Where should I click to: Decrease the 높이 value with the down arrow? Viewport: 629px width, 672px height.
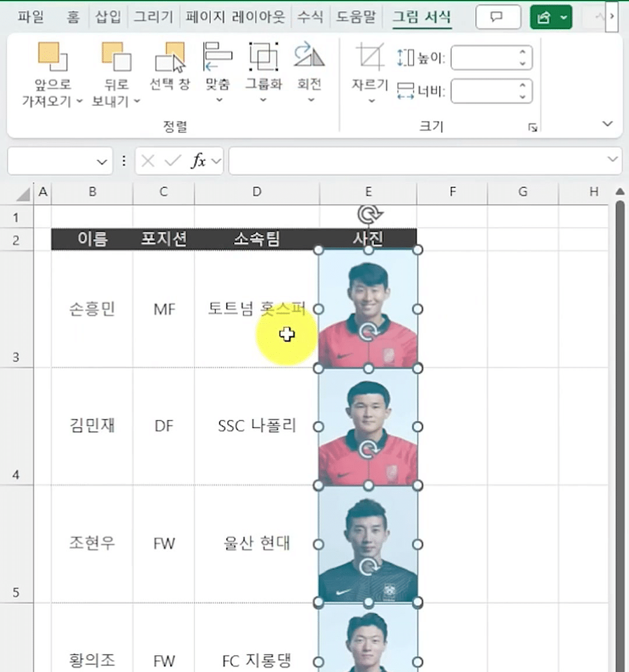pyautogui.click(x=522, y=63)
